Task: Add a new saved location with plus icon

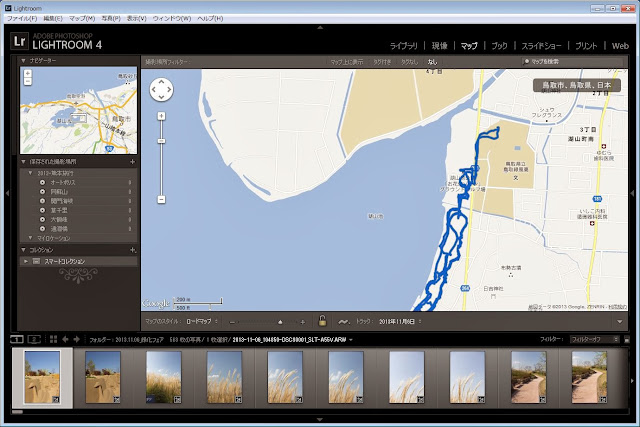Action: point(132,162)
